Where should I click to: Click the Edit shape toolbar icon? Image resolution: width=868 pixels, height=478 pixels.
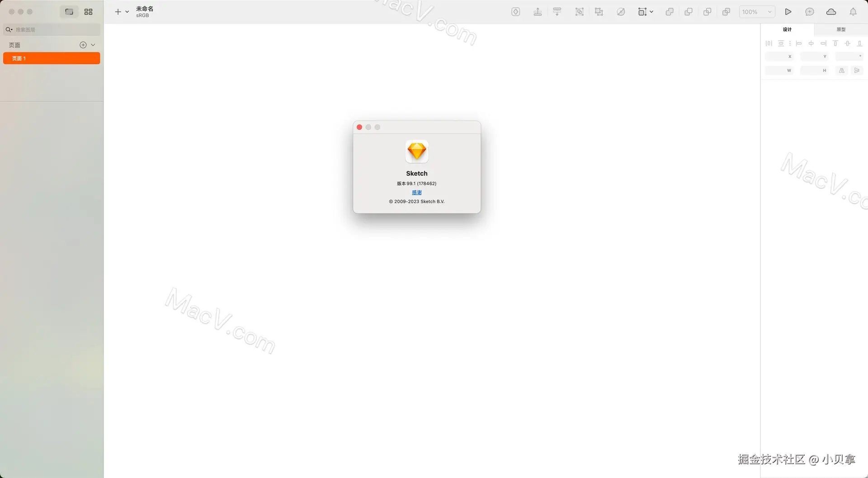click(621, 12)
